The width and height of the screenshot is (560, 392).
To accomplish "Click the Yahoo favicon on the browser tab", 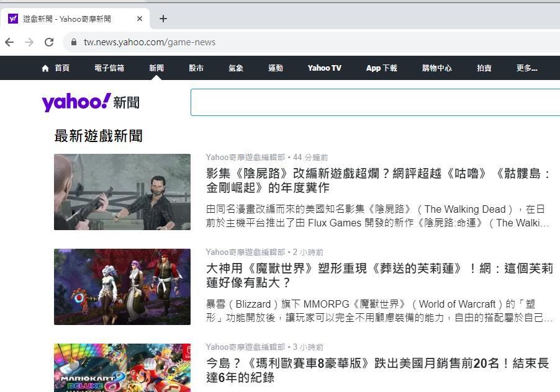I will (x=12, y=19).
